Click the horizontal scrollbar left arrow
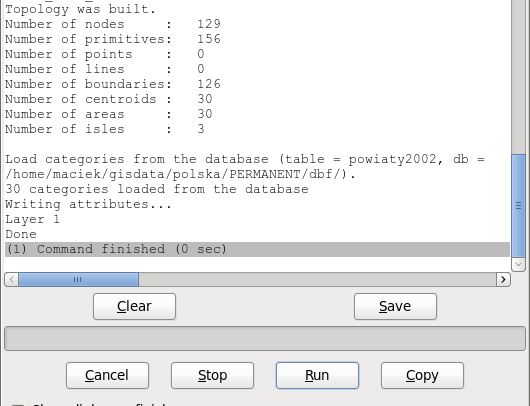 click(11, 280)
